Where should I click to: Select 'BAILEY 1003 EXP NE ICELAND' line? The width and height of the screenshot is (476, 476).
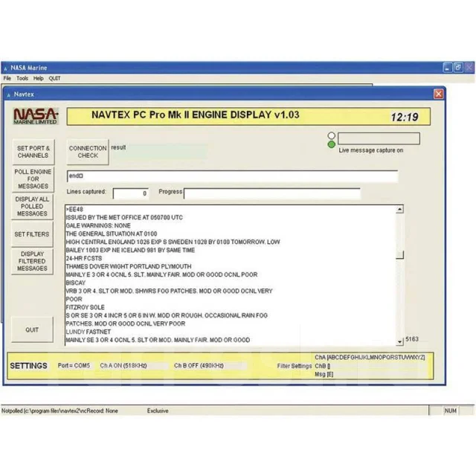[130, 250]
